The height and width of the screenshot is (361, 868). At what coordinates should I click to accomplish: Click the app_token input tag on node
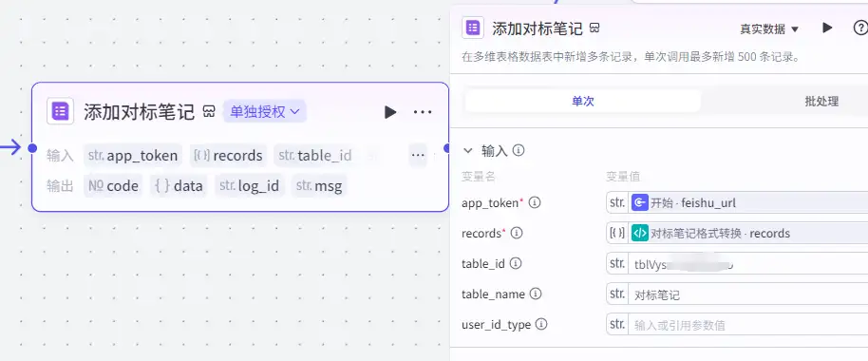coord(133,156)
